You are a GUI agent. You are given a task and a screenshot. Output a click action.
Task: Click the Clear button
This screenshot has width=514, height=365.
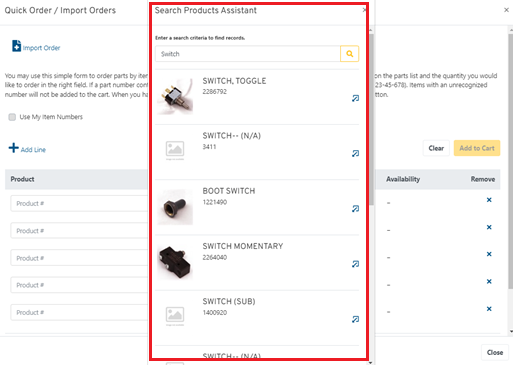point(436,148)
